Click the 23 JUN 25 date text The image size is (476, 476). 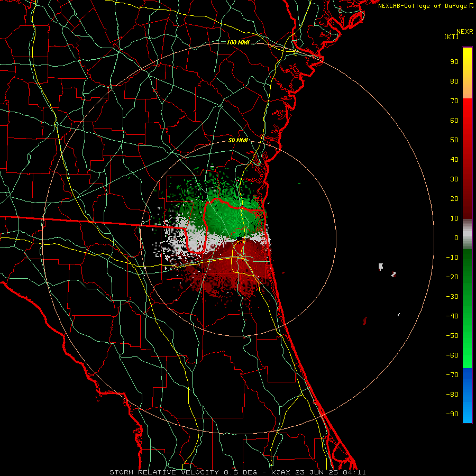click(316, 472)
